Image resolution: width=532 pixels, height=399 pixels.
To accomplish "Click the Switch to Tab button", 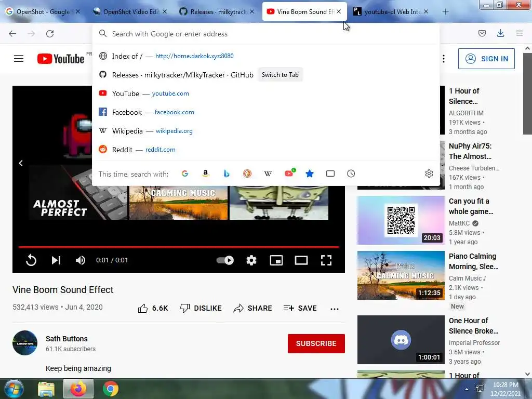I will point(280,75).
